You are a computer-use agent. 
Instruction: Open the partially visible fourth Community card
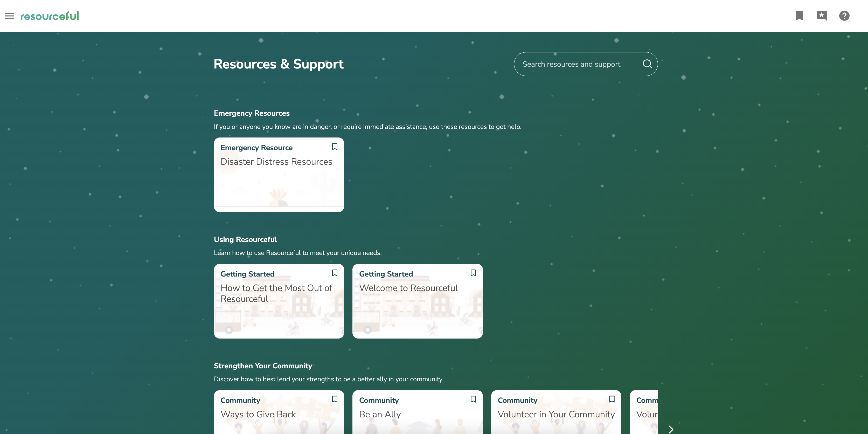point(645,415)
